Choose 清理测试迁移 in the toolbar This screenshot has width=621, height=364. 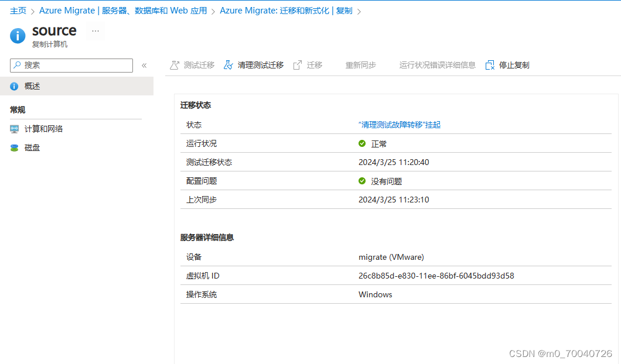pos(254,65)
